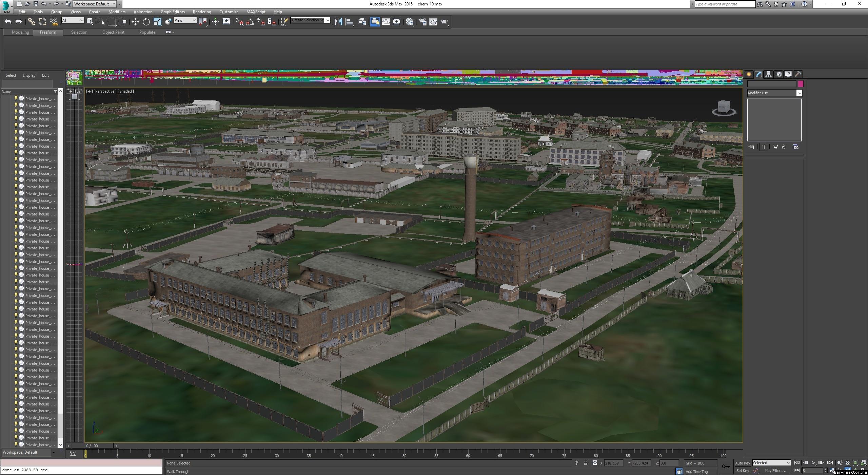Image resolution: width=868 pixels, height=475 pixels.
Task: Toggle the Ribbon display icon
Action: point(375,22)
